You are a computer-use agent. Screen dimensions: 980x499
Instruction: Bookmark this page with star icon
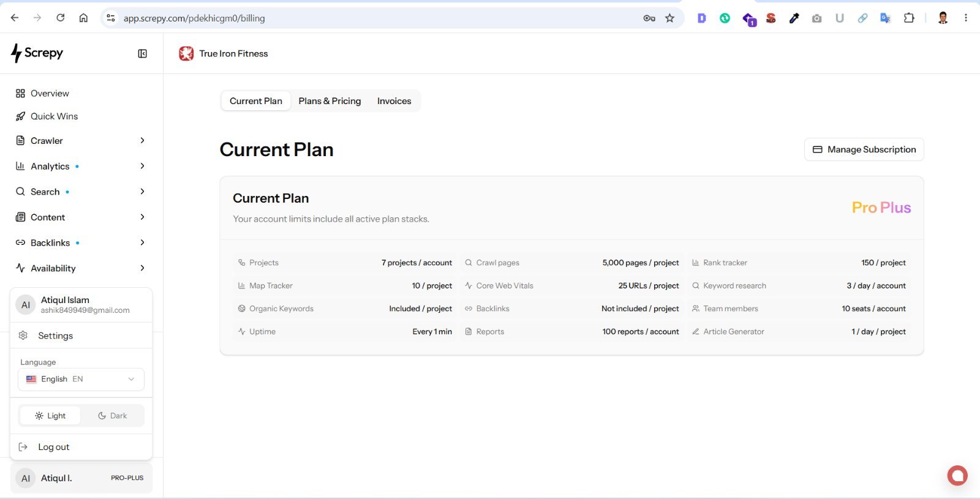click(669, 18)
